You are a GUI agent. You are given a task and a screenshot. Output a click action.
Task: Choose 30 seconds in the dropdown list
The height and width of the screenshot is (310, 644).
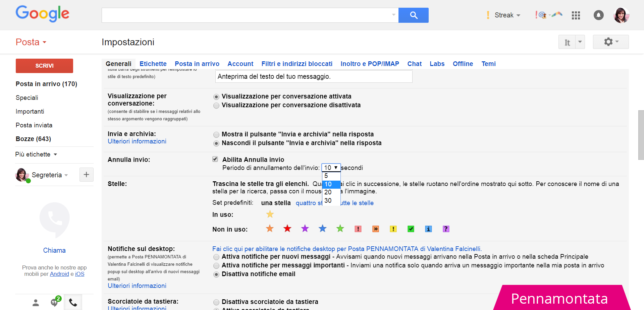[x=328, y=200]
